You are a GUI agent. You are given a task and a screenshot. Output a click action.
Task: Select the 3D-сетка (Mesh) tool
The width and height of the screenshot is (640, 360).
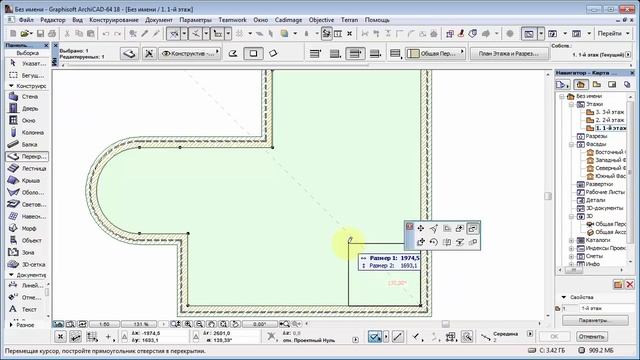(x=27, y=264)
